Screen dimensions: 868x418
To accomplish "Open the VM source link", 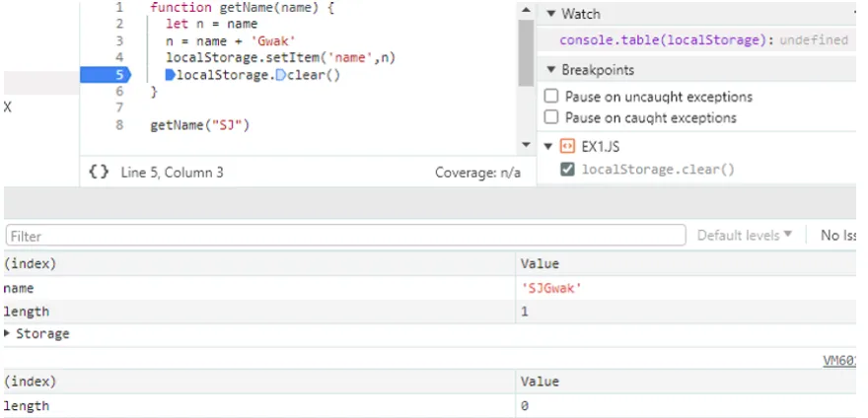I will [x=839, y=361].
